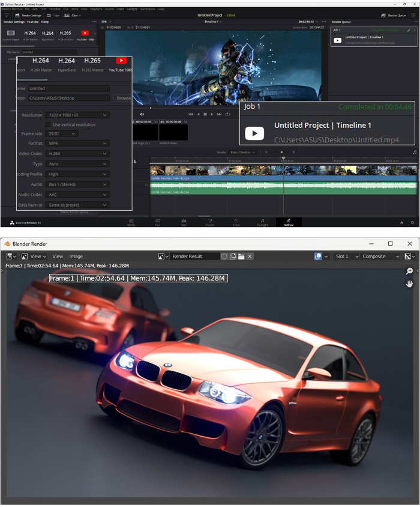Open Resolve project manager home icon
The height and width of the screenshot is (507, 420).
(402, 222)
